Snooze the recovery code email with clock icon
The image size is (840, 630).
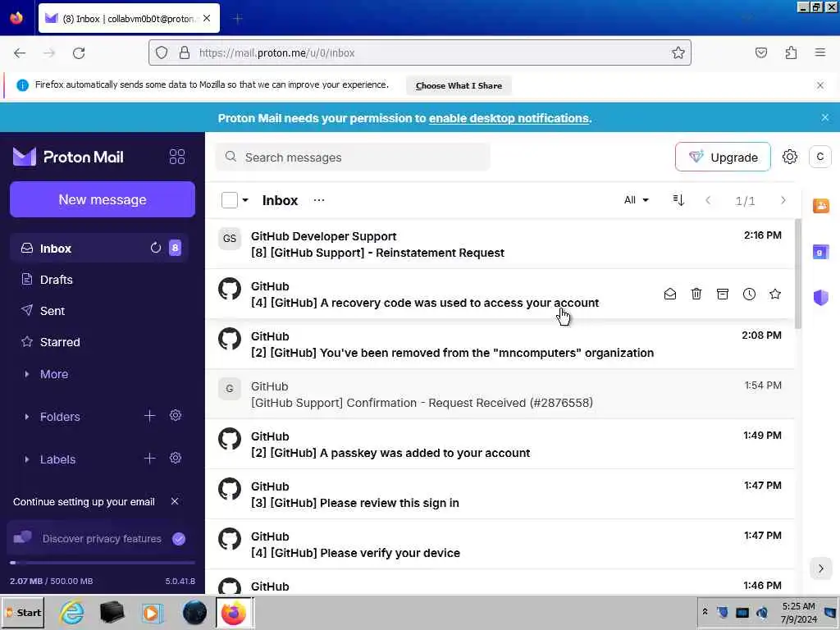[749, 294]
